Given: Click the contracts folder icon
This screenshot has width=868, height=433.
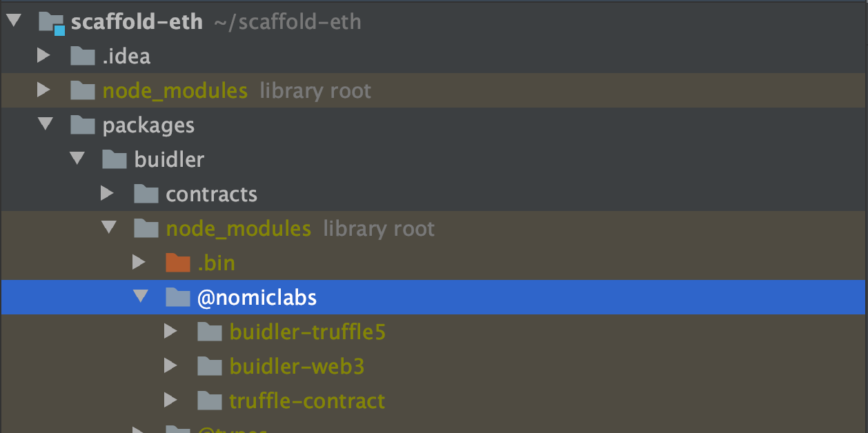Looking at the screenshot, I should 146,194.
